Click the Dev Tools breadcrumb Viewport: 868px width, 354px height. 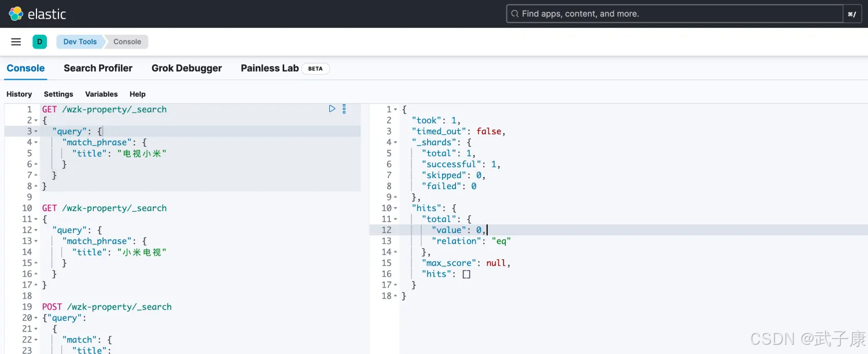tap(80, 42)
